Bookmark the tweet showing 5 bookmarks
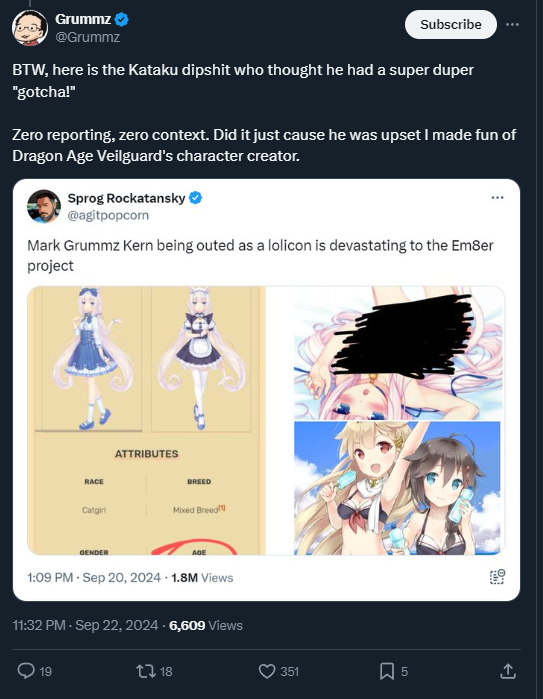The width and height of the screenshot is (543, 699). [x=387, y=671]
